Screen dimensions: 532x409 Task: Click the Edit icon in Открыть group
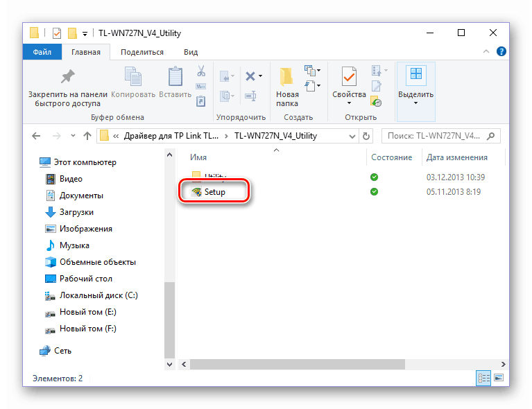(376, 86)
